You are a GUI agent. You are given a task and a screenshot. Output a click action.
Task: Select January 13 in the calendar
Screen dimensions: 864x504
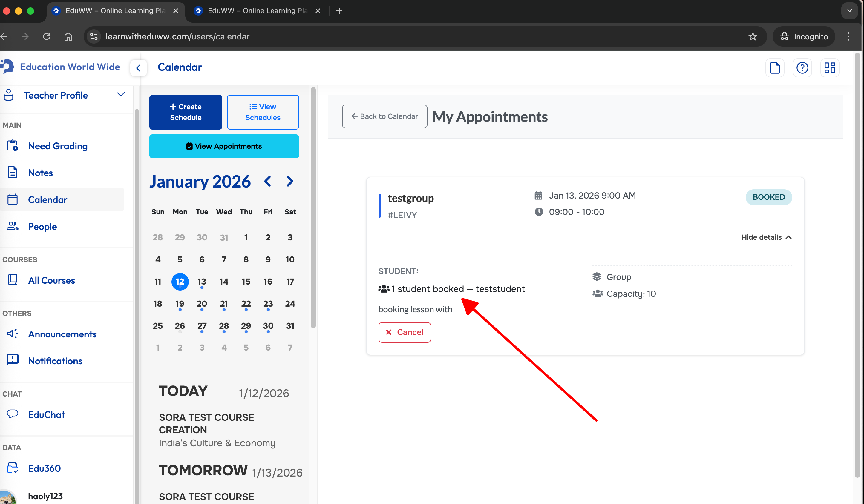[202, 282]
